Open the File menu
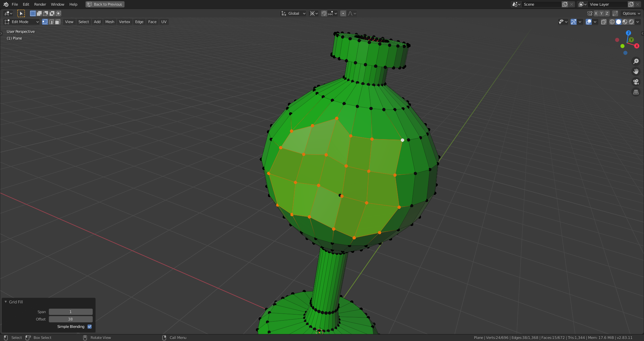Image resolution: width=644 pixels, height=341 pixels. (x=15, y=4)
